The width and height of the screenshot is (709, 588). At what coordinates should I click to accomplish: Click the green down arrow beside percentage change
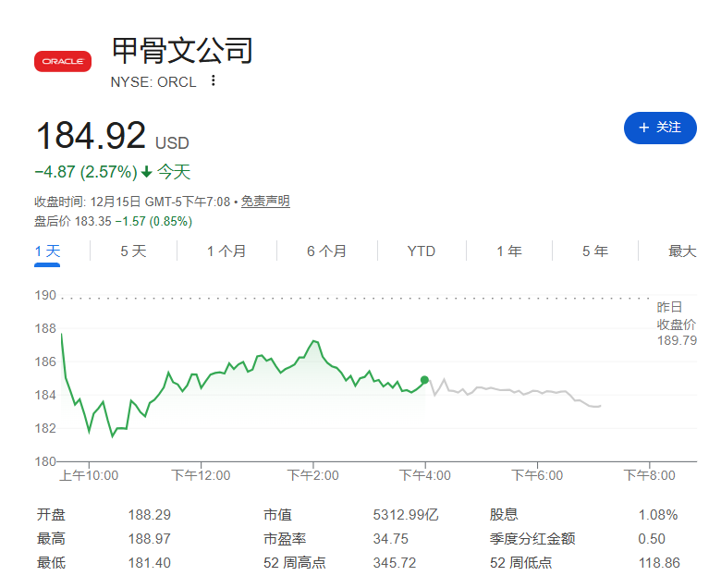click(x=146, y=172)
